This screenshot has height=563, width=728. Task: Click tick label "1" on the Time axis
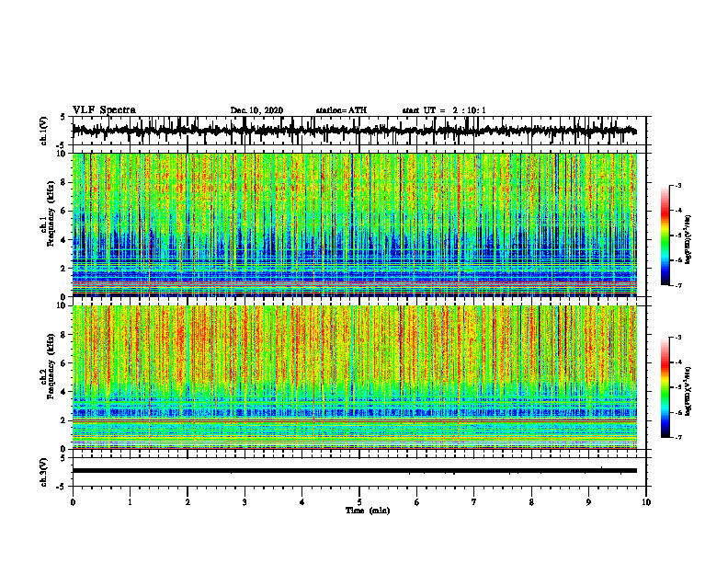(130, 502)
